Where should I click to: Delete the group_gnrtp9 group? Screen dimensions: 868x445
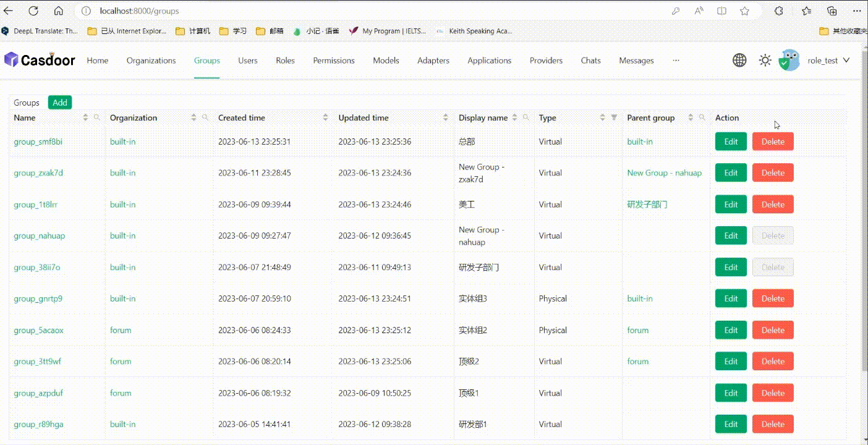tap(772, 298)
